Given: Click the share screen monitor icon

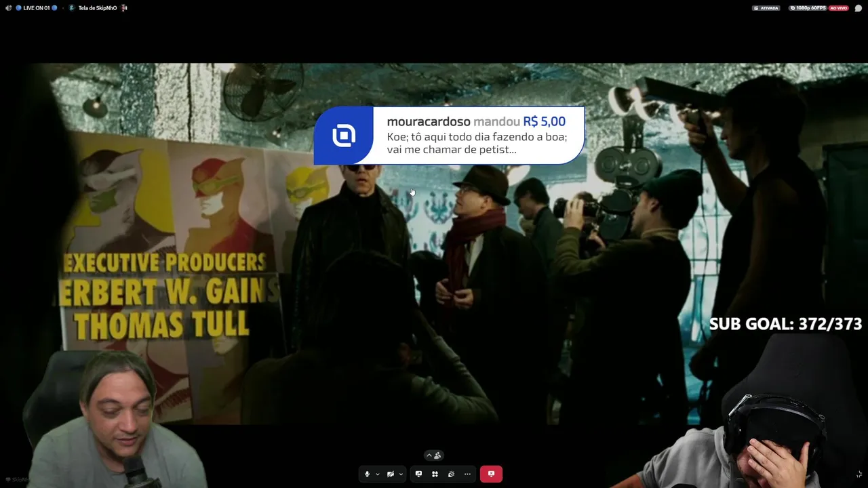Looking at the screenshot, I should 418,474.
